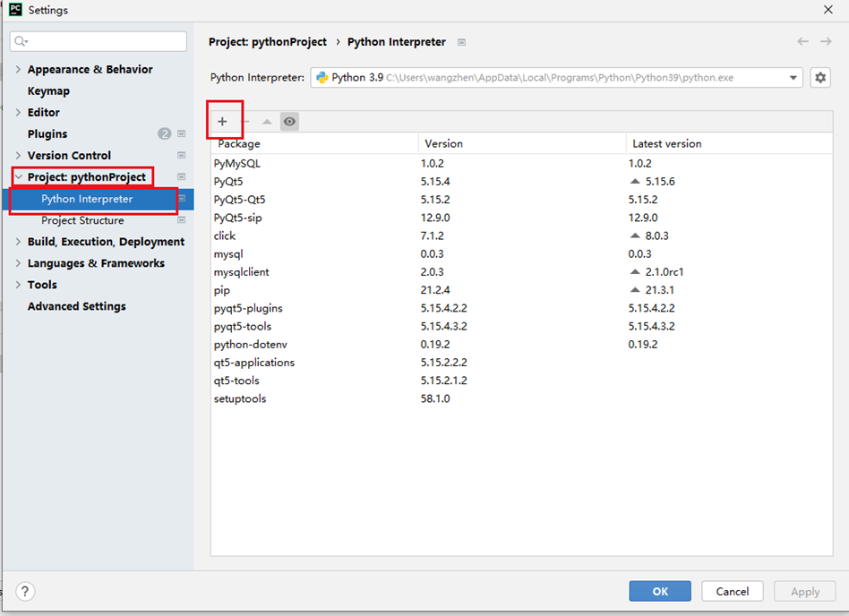Click project-level icon next to Plugins
The image size is (849, 616).
[x=182, y=133]
